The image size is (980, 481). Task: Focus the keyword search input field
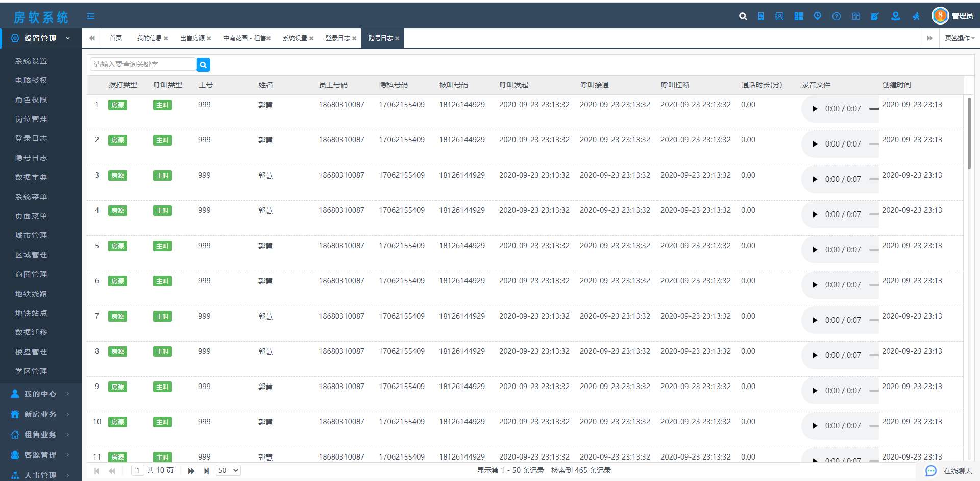(143, 64)
